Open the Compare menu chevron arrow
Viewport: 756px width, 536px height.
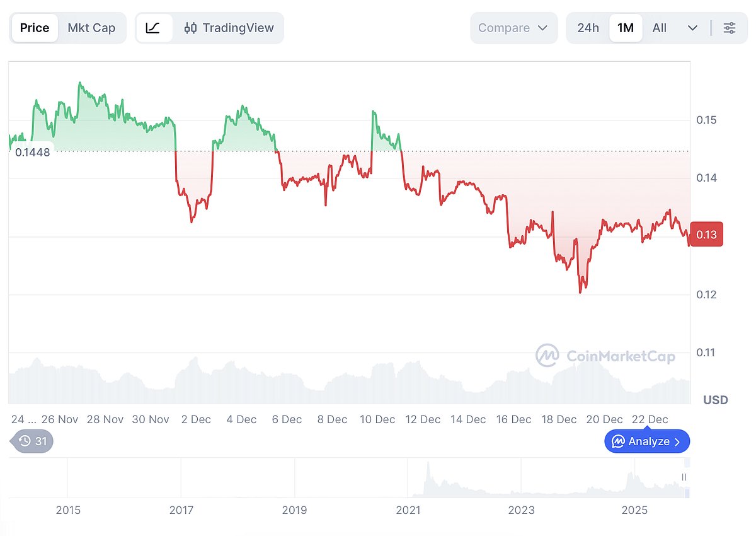coord(541,28)
